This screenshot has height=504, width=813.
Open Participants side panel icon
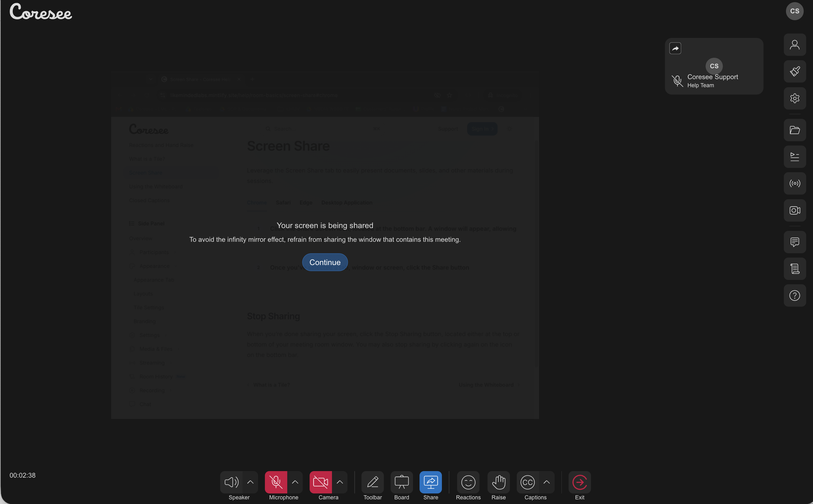coord(795,45)
